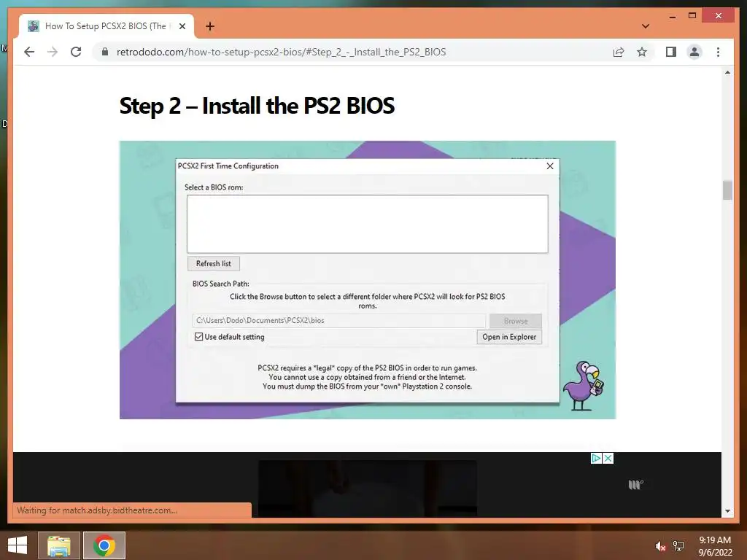The width and height of the screenshot is (747, 560).
Task: Click the page scrollbar thumb
Action: 727,190
